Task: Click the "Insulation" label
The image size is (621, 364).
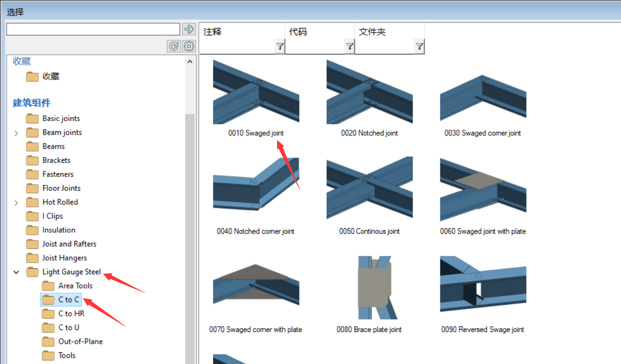Action: click(59, 230)
